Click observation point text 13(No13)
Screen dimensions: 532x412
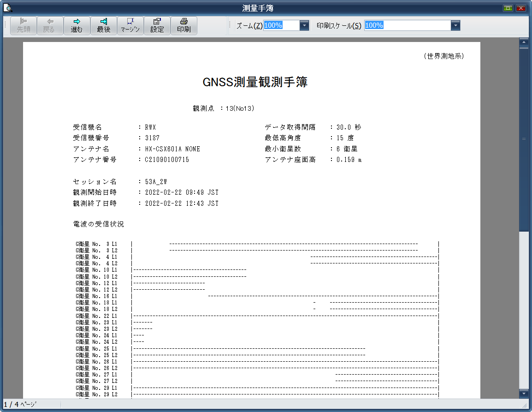pos(240,108)
